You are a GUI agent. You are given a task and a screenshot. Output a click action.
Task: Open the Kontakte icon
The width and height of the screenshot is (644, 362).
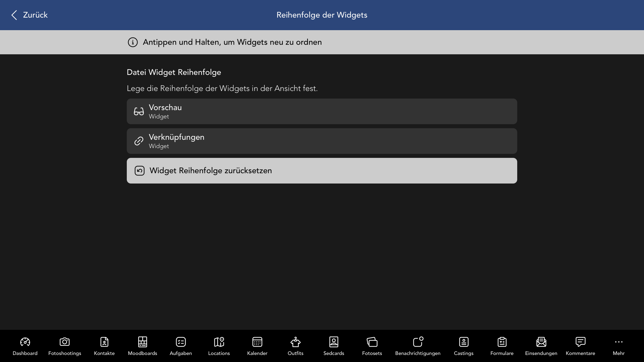pos(104,342)
